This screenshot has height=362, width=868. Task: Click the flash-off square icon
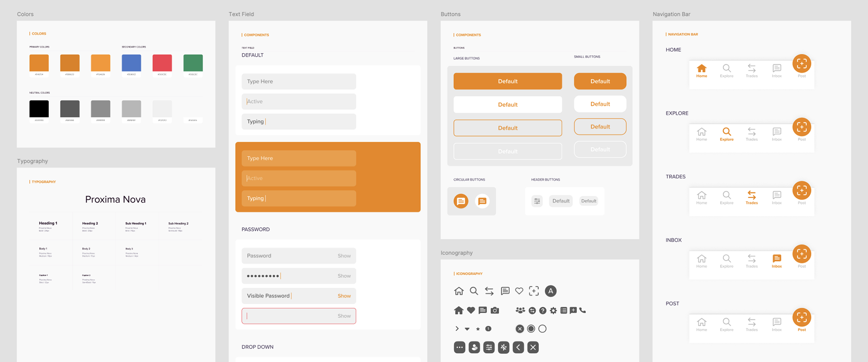pyautogui.click(x=504, y=348)
